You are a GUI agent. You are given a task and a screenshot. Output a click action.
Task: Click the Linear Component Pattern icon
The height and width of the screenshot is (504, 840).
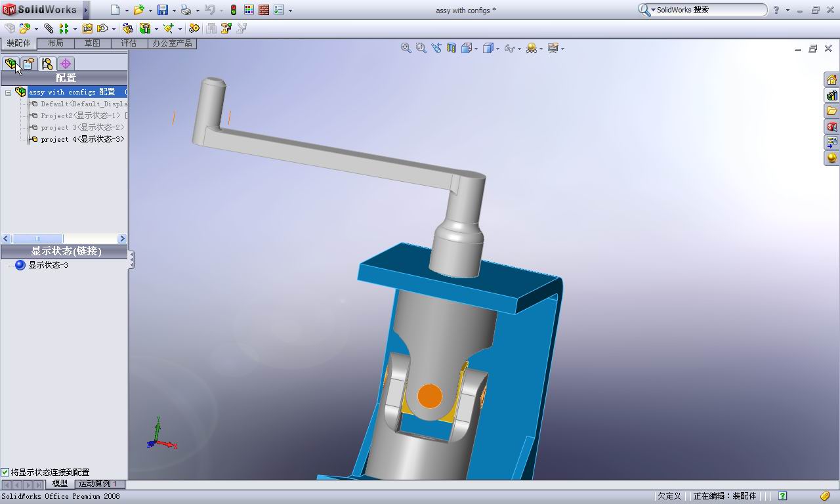64,28
